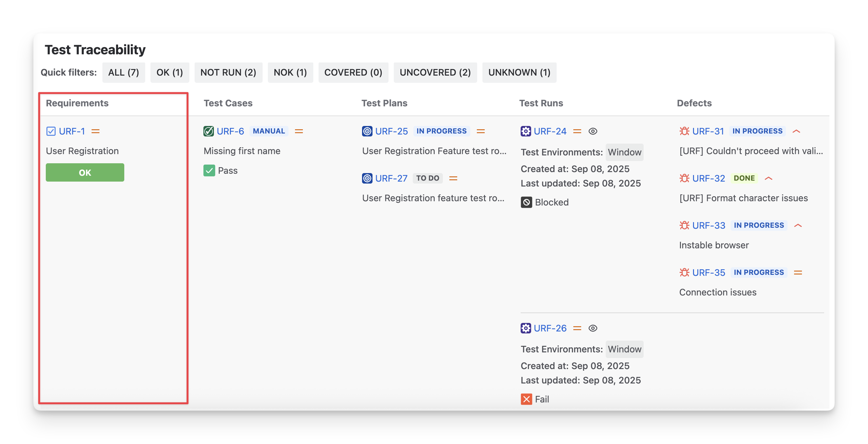Open the URF-27 test plan link
868x444 pixels.
pyautogui.click(x=391, y=178)
